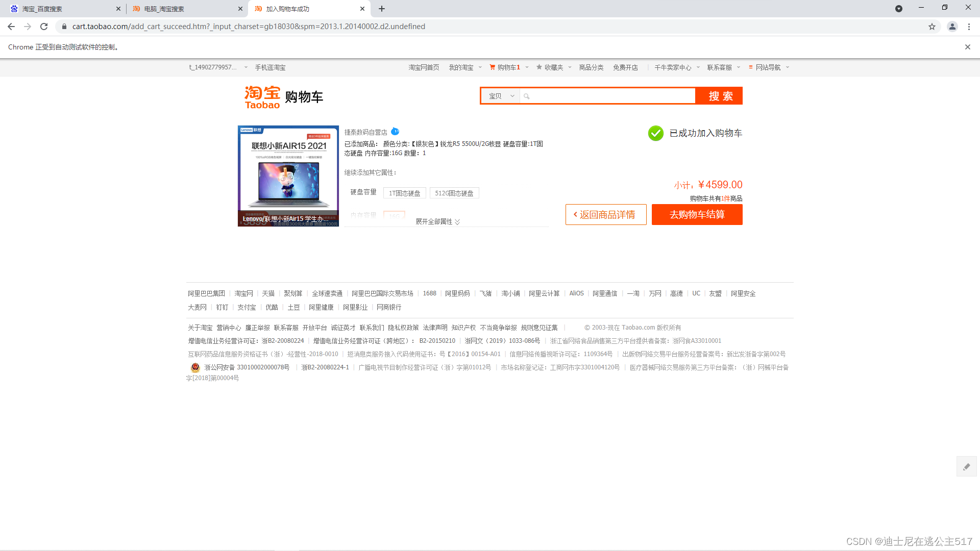Click the Chrome tab search dropdown icon
Image resolution: width=980 pixels, height=551 pixels.
tap(899, 9)
